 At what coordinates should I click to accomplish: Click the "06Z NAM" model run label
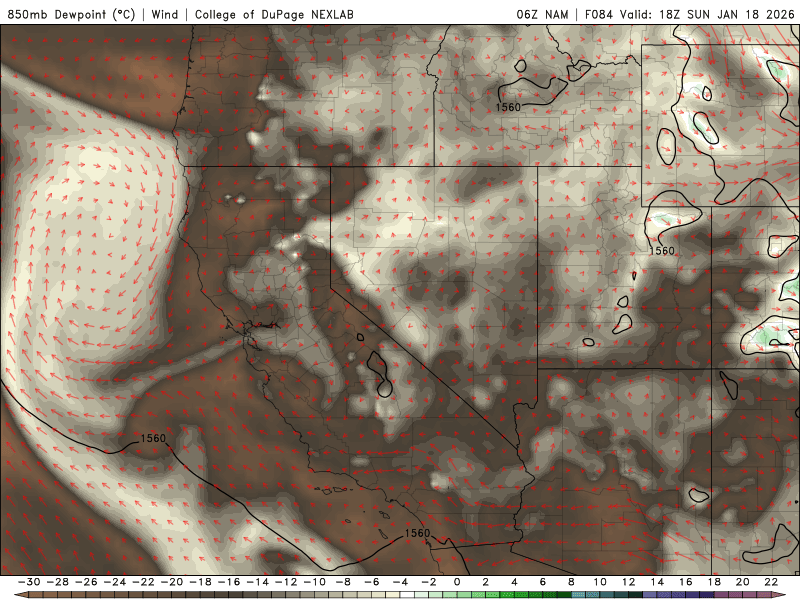[542, 14]
